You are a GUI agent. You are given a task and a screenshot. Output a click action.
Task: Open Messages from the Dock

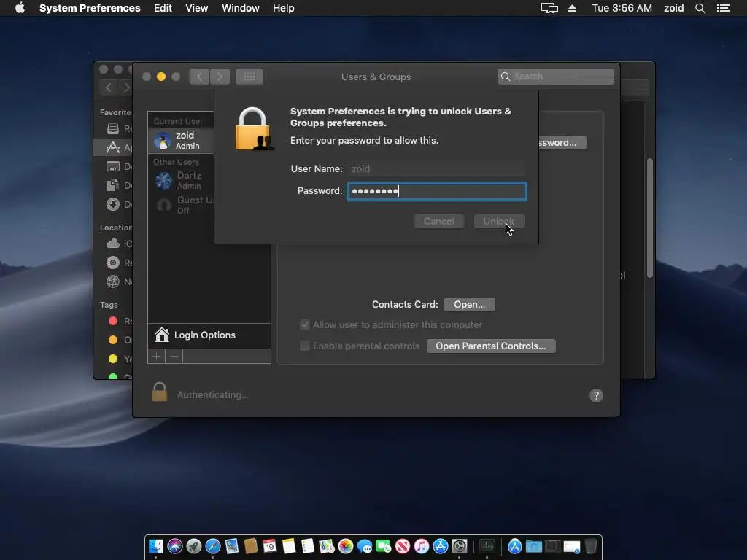365,546
